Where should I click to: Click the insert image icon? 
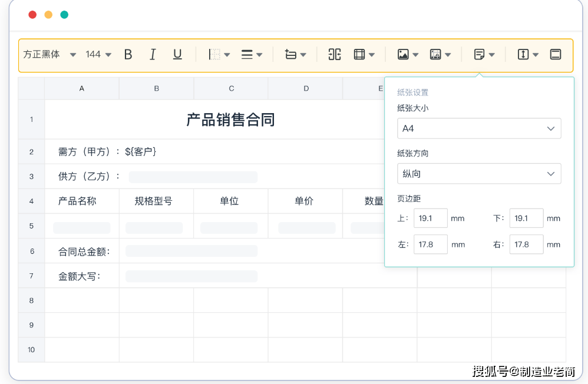coord(403,54)
